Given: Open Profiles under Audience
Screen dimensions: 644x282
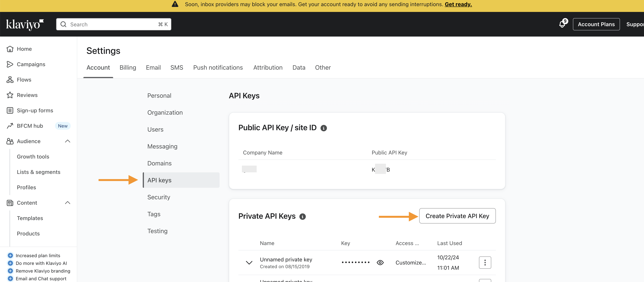Looking at the screenshot, I should (x=26, y=187).
